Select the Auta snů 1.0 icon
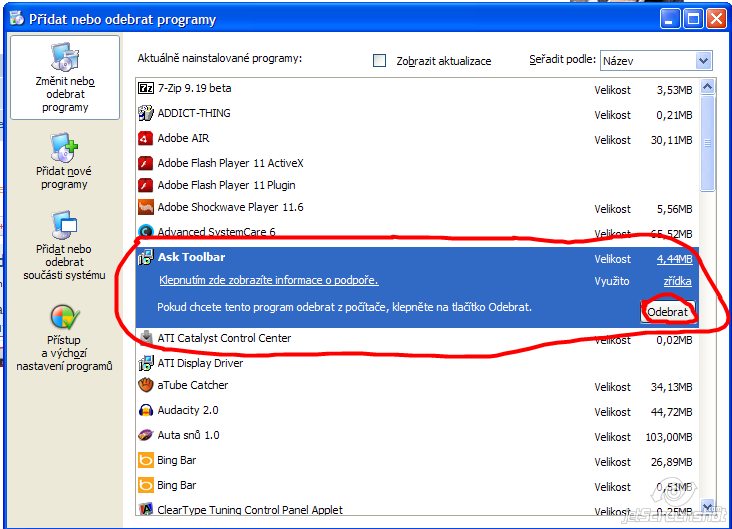 146,435
